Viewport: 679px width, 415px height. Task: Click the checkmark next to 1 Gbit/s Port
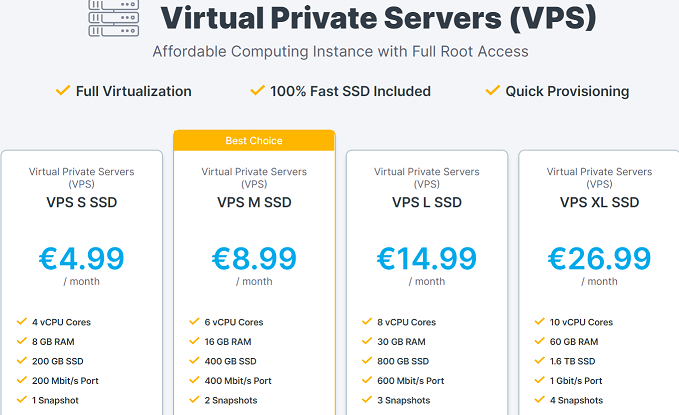(540, 380)
